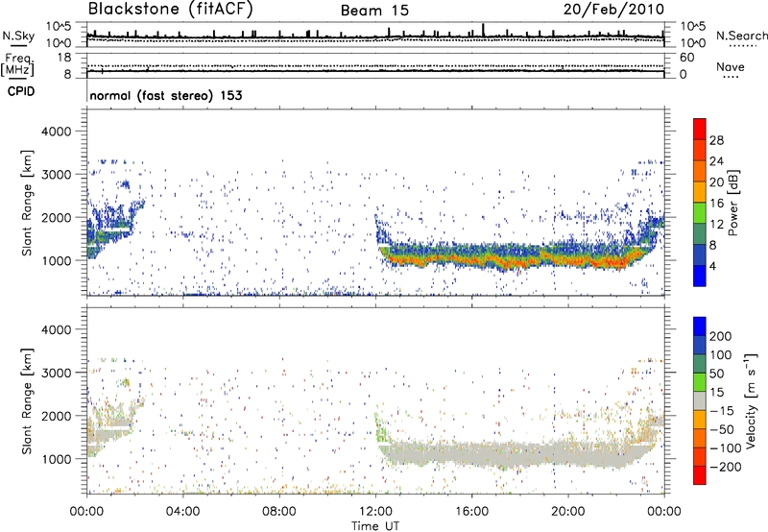The width and height of the screenshot is (768, 532).
Task: Click the 1000 tick on the velocity panel
Action: [x=57, y=459]
